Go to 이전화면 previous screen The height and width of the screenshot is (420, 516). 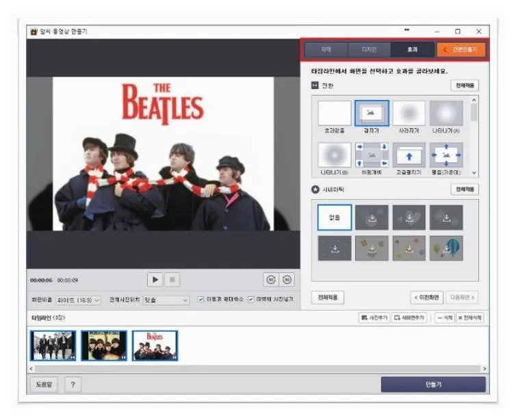pyautogui.click(x=427, y=298)
